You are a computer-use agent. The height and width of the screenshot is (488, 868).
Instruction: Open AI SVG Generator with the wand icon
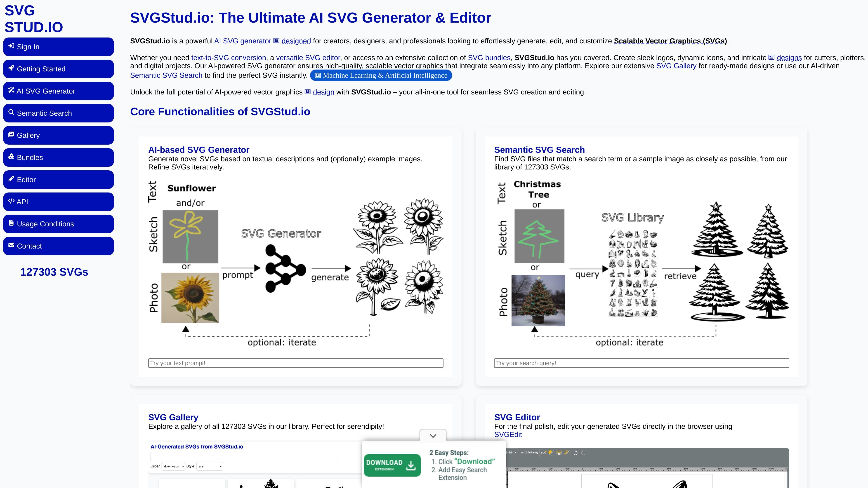point(58,91)
